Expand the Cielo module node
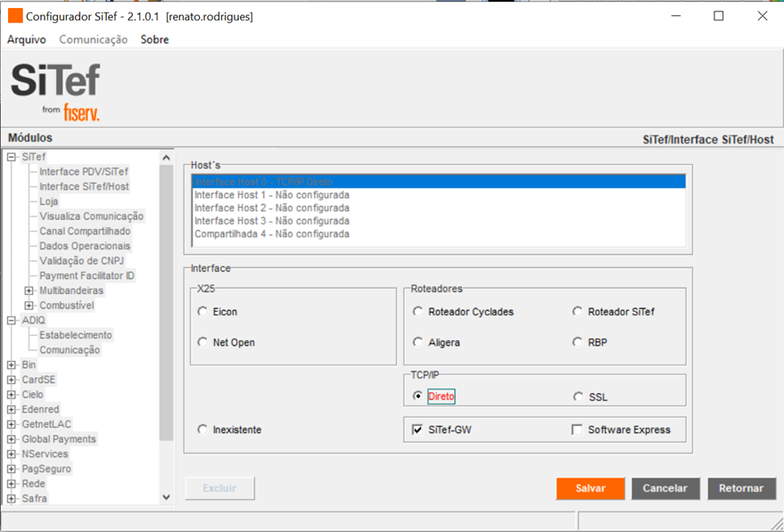Viewport: 784px width, 532px height. 12,395
